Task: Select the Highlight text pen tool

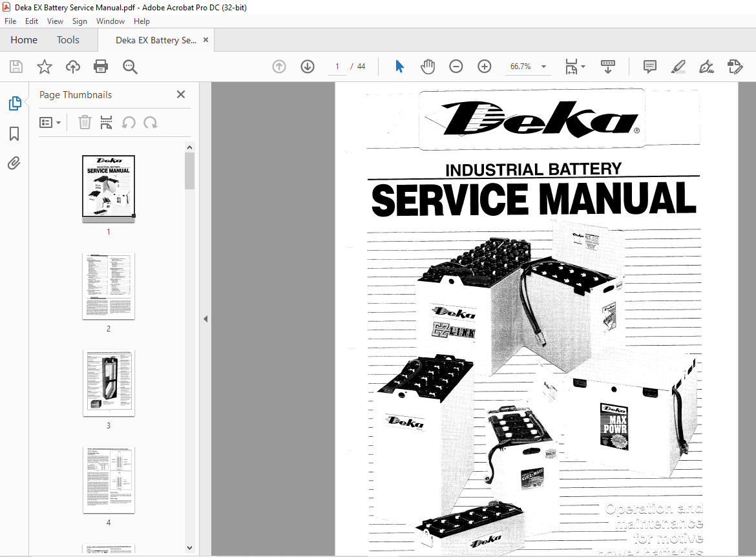Action: click(x=678, y=67)
